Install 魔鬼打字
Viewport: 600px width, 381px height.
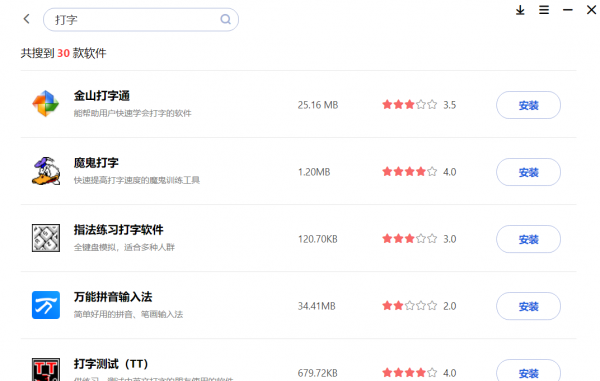[x=528, y=172]
